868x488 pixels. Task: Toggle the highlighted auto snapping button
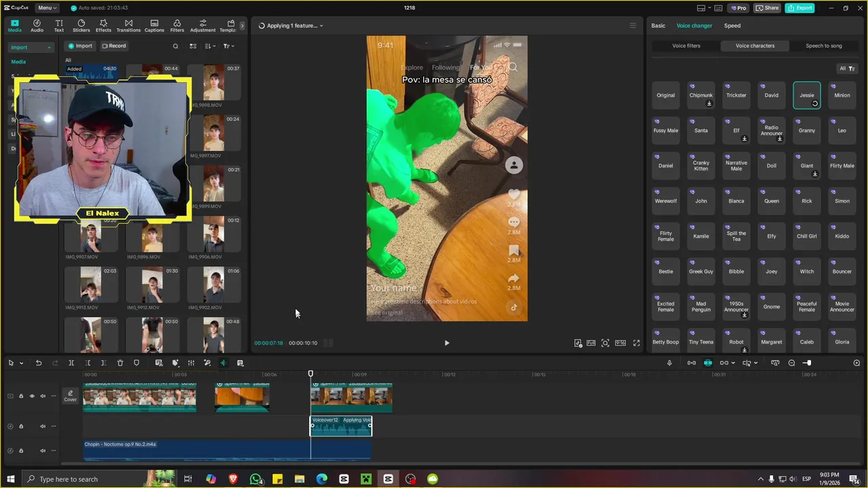(708, 363)
